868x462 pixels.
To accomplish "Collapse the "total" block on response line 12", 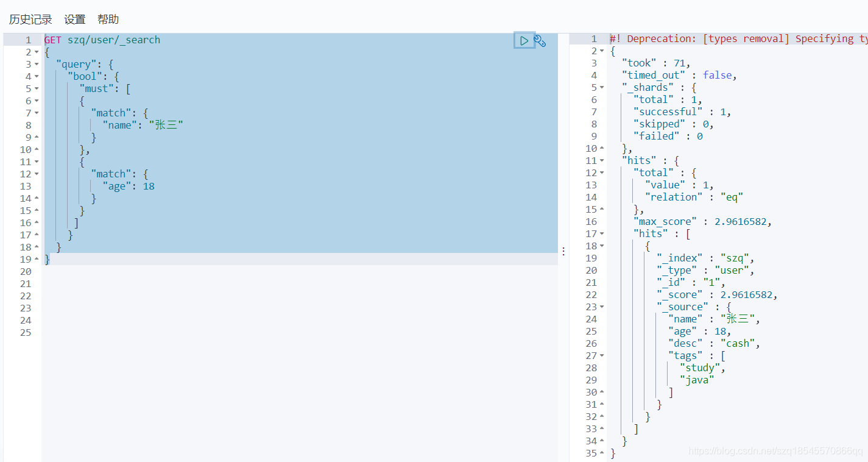I will pyautogui.click(x=602, y=173).
